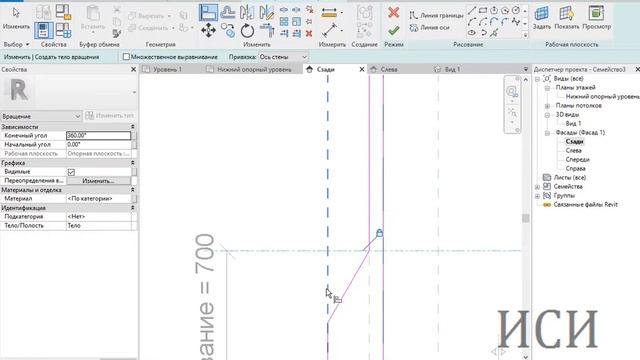Open Слева elevation in project browser

pyautogui.click(x=573, y=151)
